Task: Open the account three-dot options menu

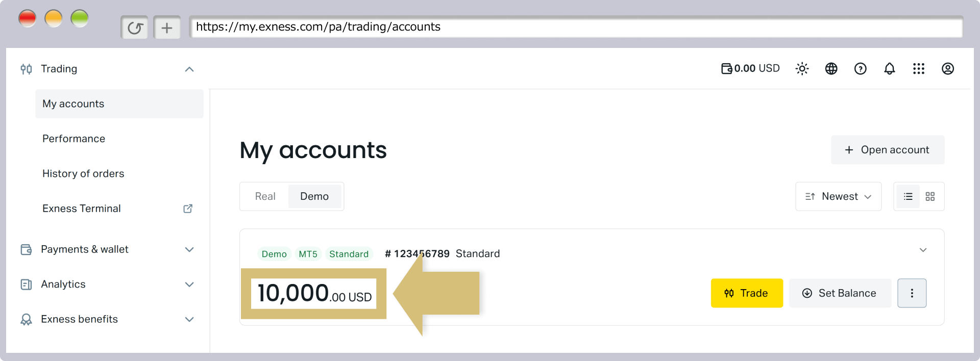Action: pos(912,293)
